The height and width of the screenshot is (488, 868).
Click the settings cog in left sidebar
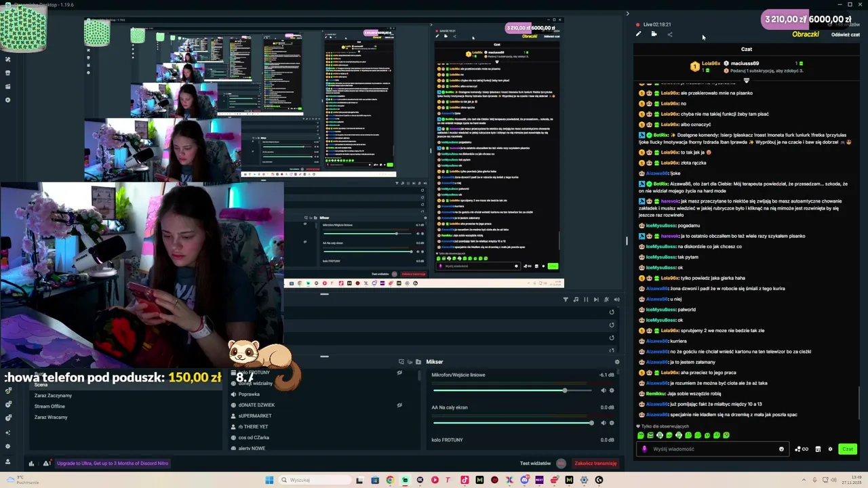pos(7,446)
